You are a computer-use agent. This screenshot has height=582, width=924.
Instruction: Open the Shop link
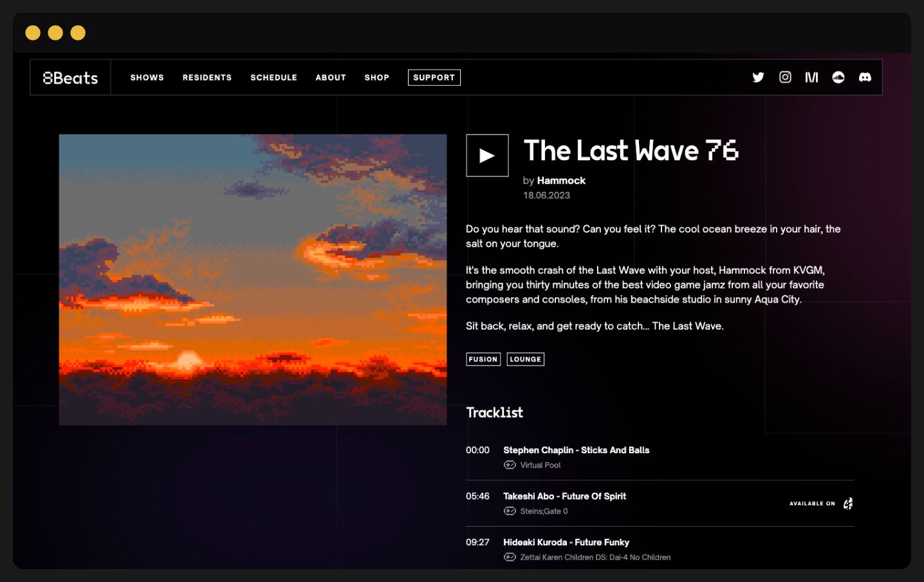377,77
